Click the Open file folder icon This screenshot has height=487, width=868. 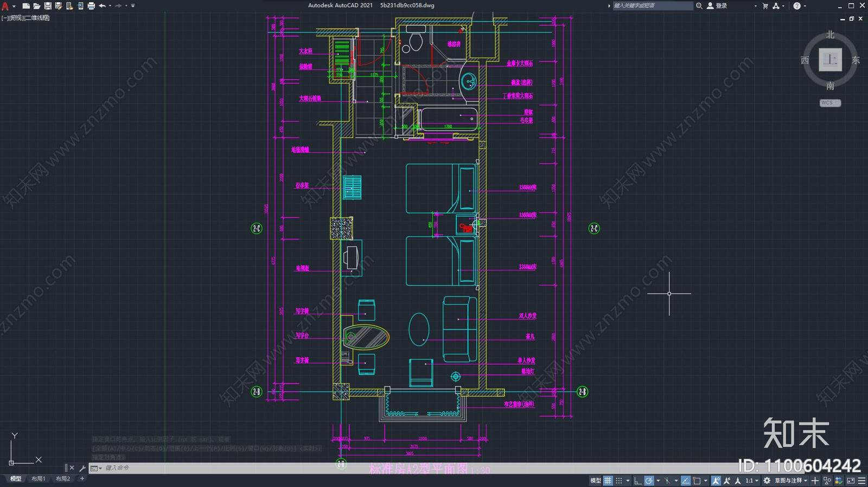point(37,5)
